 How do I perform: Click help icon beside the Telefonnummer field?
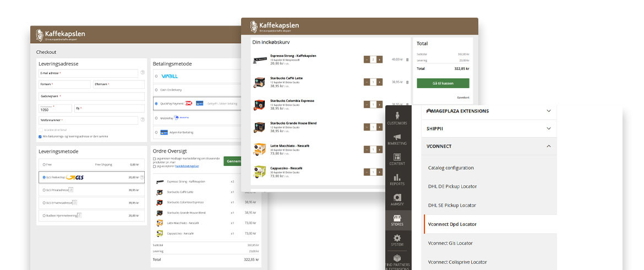pyautogui.click(x=143, y=120)
